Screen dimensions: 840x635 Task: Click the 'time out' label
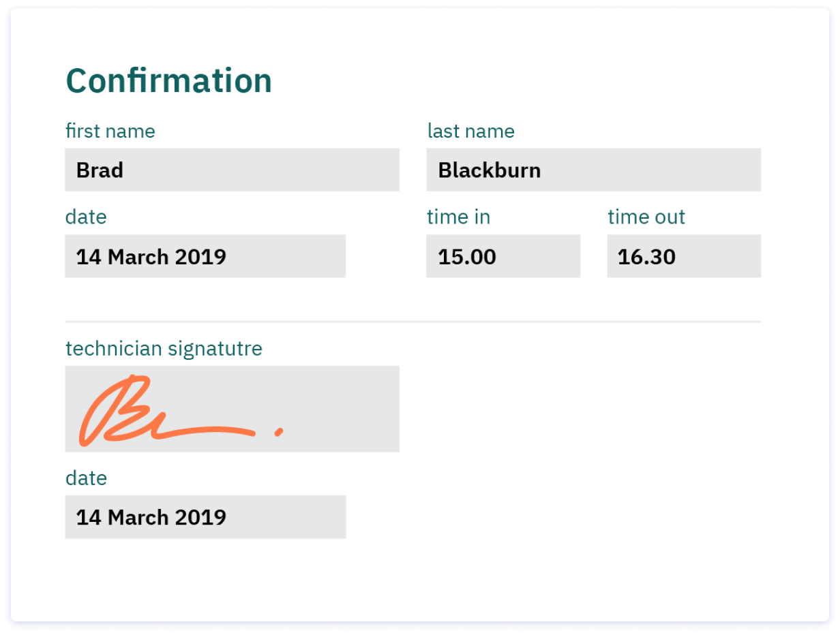(646, 217)
